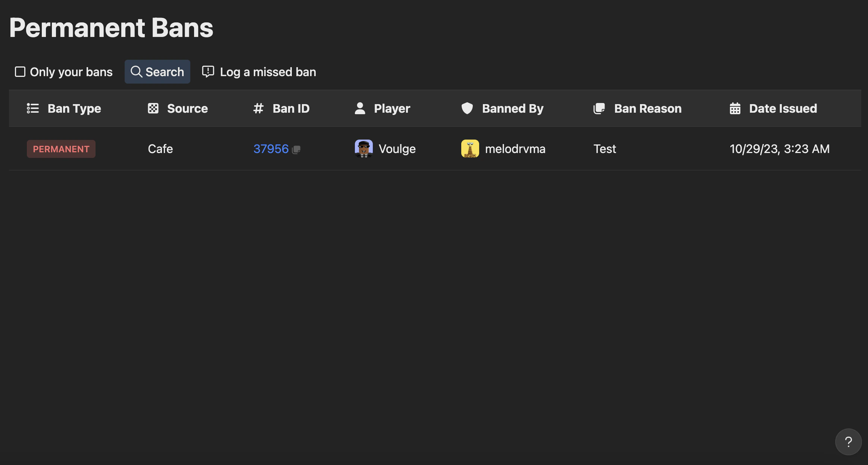Click the person icon beside Player header
The image size is (868, 465).
360,108
